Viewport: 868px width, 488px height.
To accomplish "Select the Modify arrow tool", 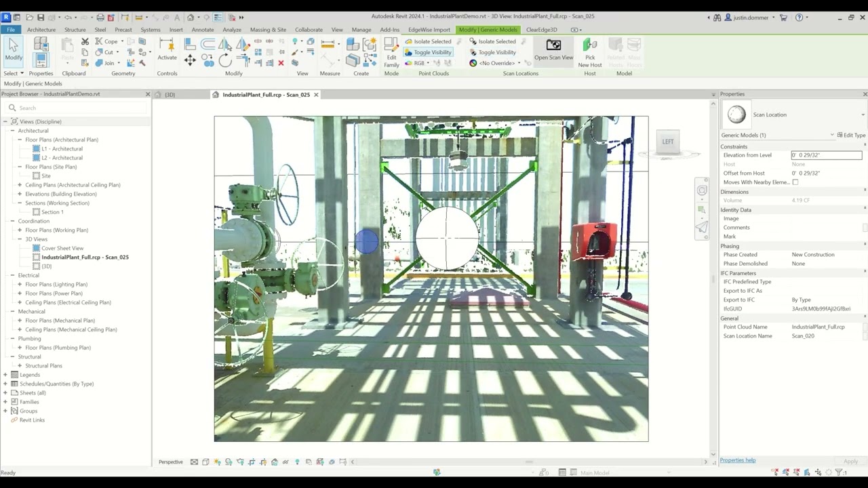I will point(14,51).
